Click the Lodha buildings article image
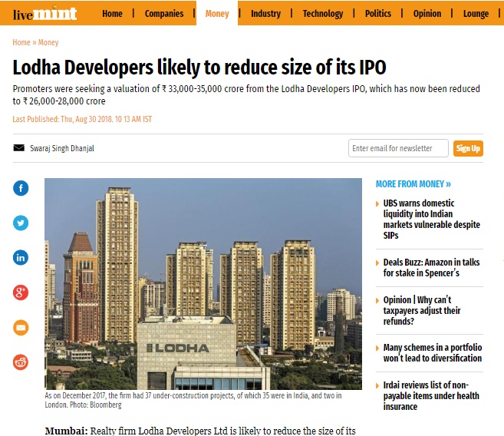Viewport: 504px width, 436px height. tap(203, 284)
